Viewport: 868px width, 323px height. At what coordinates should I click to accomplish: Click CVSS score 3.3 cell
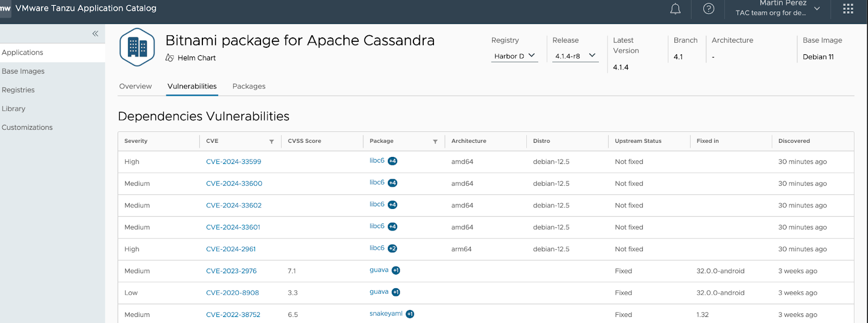pyautogui.click(x=292, y=293)
